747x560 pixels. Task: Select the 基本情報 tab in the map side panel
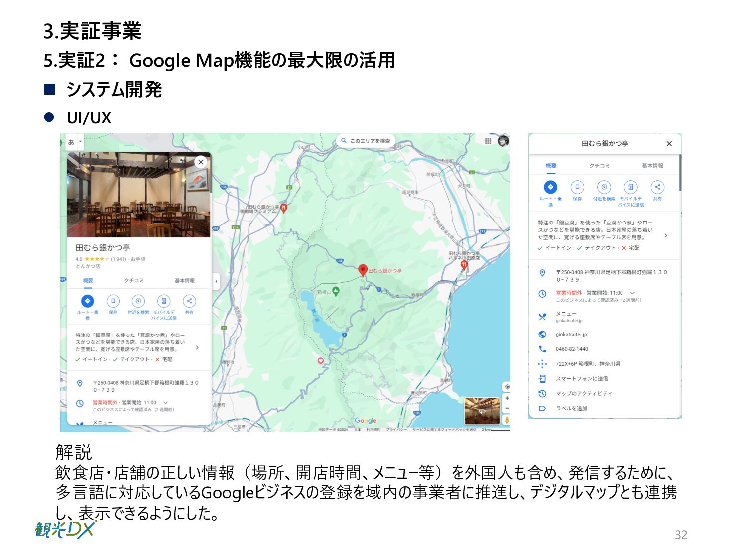coord(185,281)
